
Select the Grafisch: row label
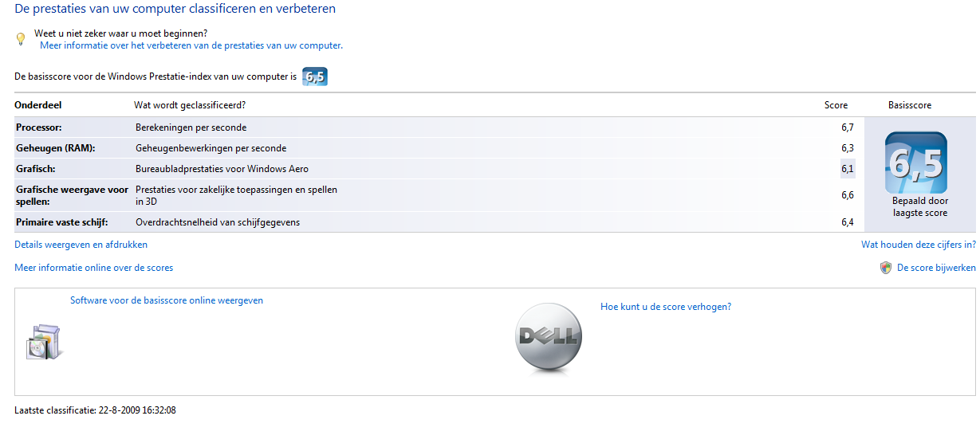coord(36,169)
